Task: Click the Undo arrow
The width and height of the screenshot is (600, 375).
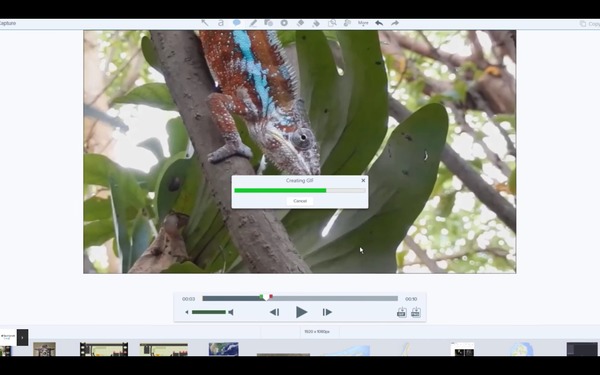Action: click(379, 23)
